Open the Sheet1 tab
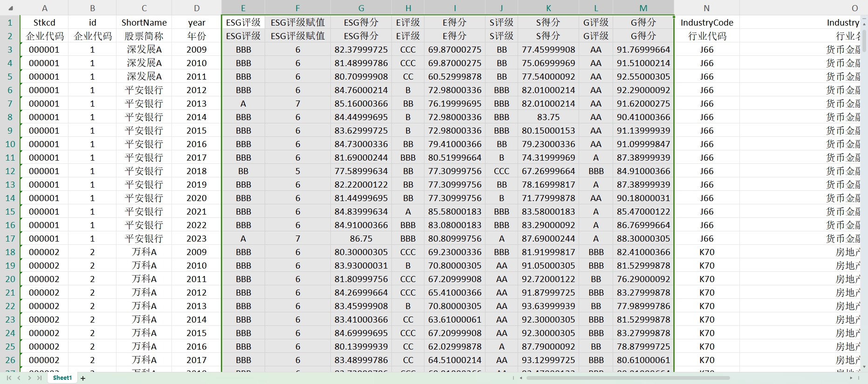Image resolution: width=868 pixels, height=384 pixels. (x=62, y=378)
